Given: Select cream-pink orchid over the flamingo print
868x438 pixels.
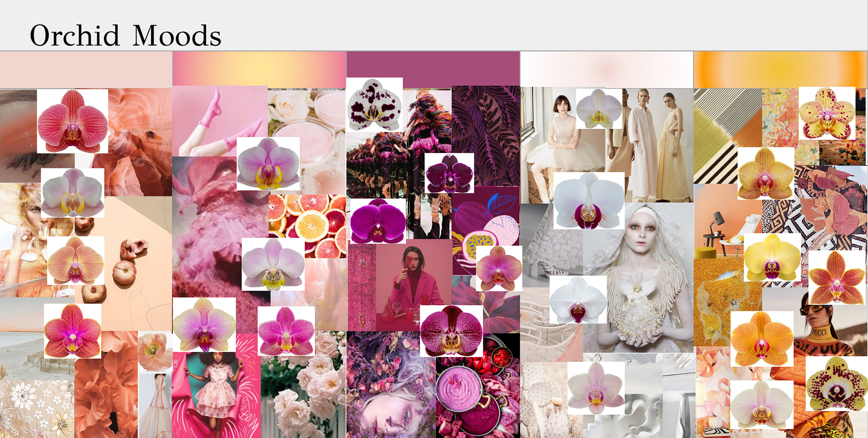Looking at the screenshot, I should 762,405.
